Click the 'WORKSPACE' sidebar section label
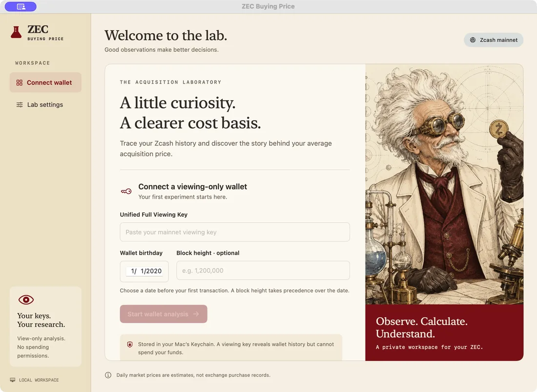 click(33, 63)
